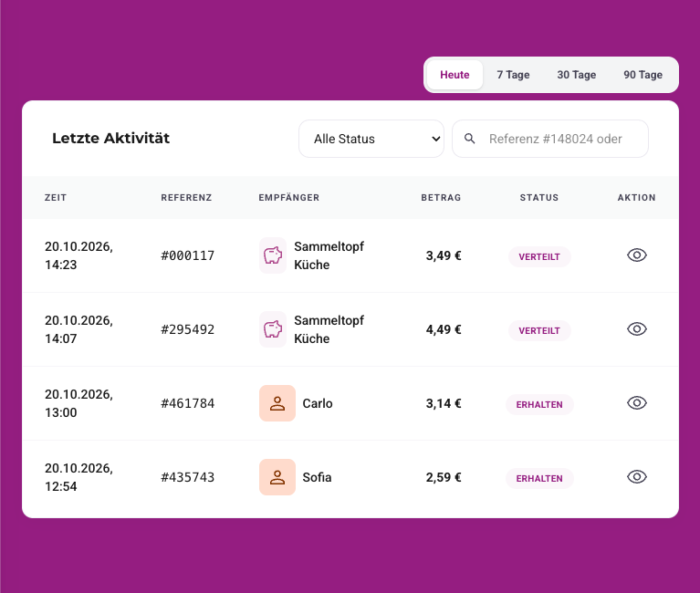
Task: Click the amount 2,59 €
Action: coord(444,477)
